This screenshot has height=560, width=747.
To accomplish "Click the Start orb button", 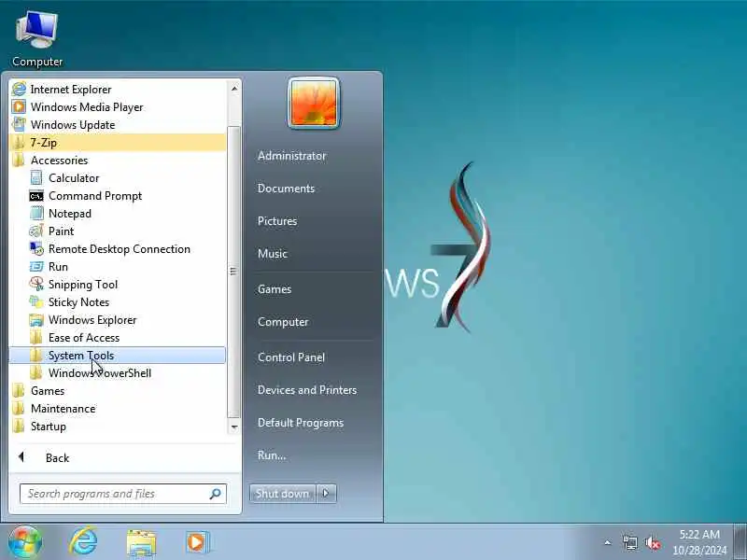I will [25, 542].
